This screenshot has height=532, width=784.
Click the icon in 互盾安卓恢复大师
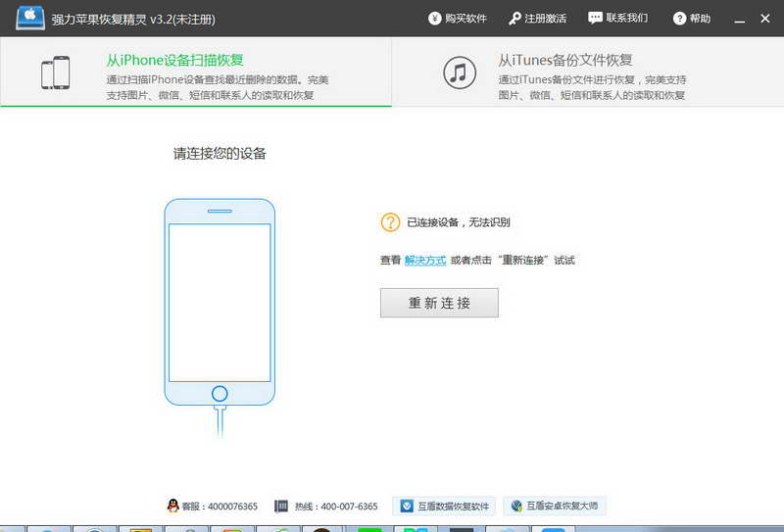tap(516, 506)
